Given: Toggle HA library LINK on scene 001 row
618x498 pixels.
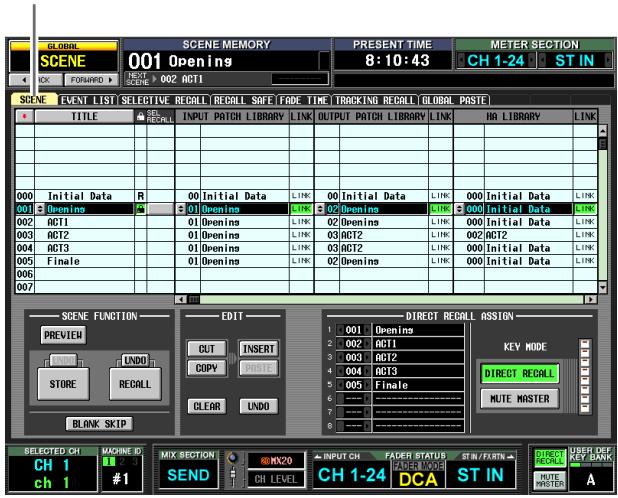Looking at the screenshot, I should pyautogui.click(x=585, y=209).
